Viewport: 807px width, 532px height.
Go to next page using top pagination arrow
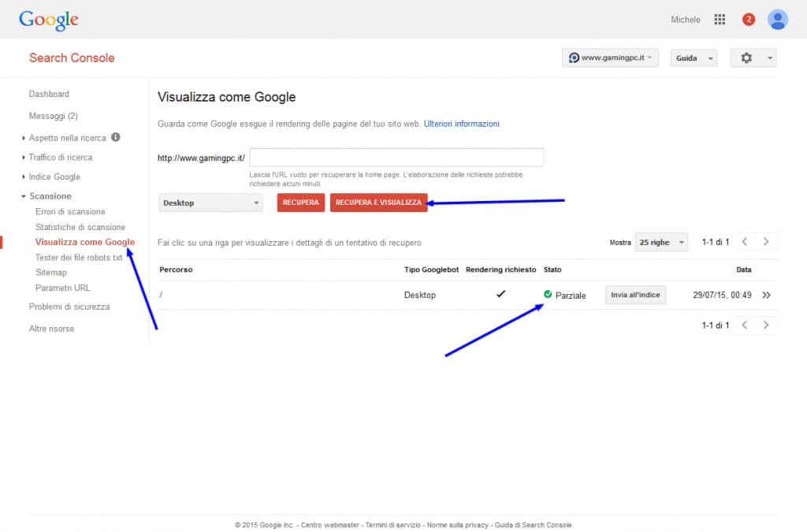766,242
